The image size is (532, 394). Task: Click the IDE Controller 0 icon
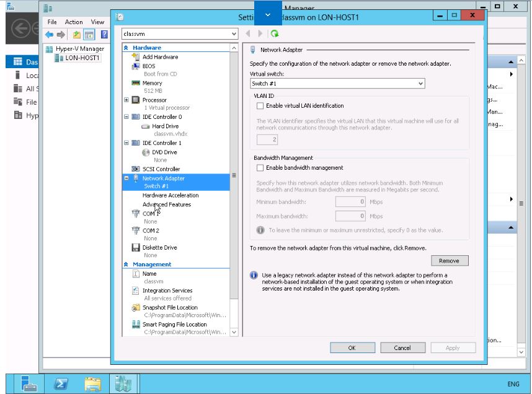pyautogui.click(x=136, y=117)
